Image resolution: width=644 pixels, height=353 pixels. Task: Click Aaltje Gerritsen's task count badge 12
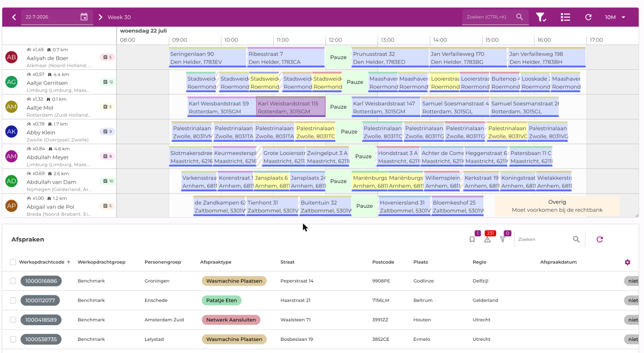(108, 82)
